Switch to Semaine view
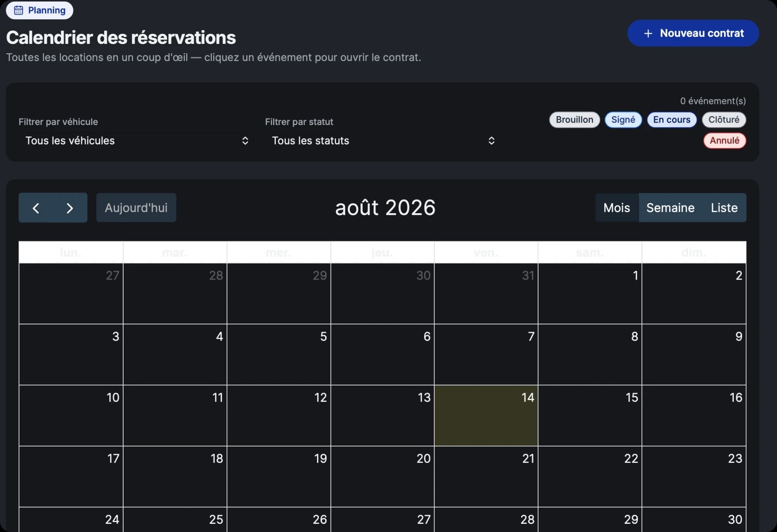This screenshot has height=532, width=777. (671, 208)
